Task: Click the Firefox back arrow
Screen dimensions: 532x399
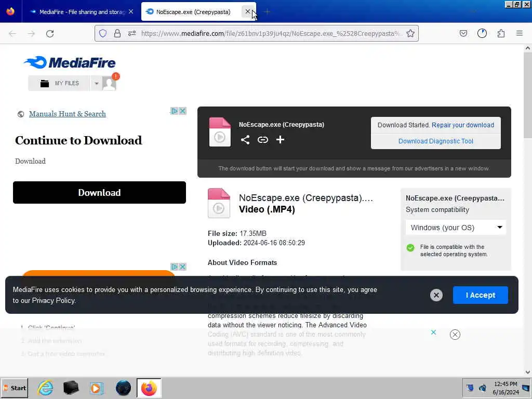Action: 12,34
